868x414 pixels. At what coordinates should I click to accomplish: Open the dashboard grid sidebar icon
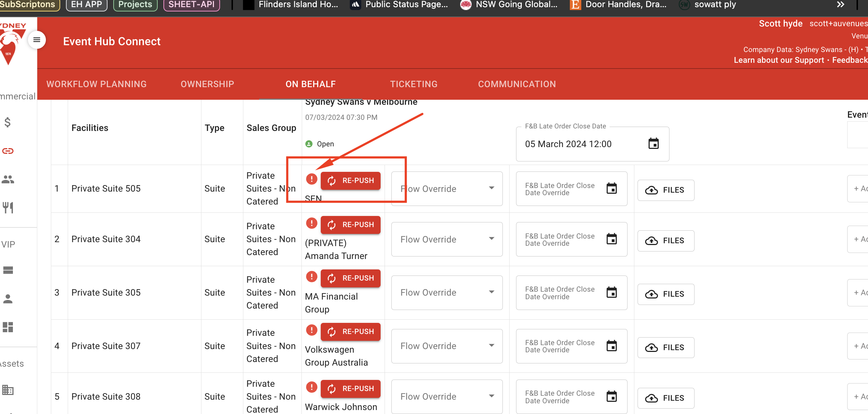tap(8, 327)
